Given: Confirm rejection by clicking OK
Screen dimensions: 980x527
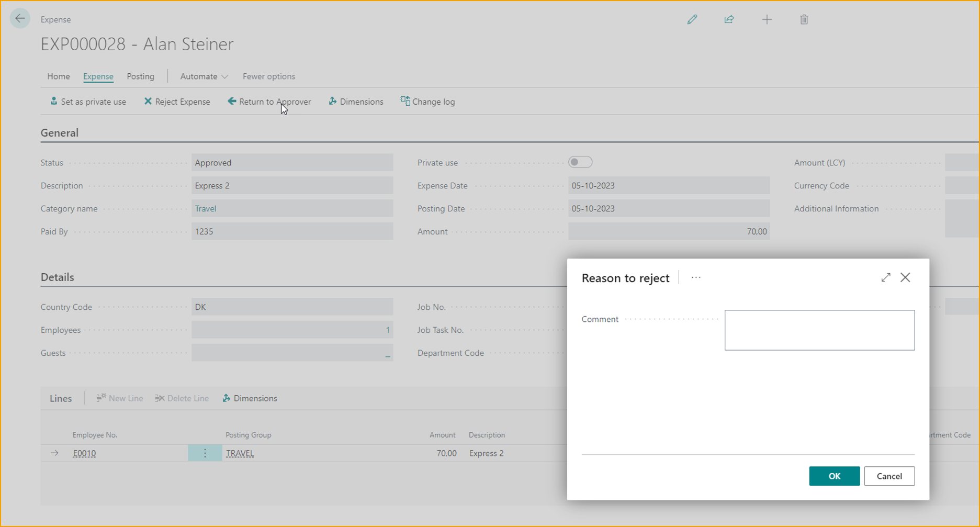Looking at the screenshot, I should (834, 476).
